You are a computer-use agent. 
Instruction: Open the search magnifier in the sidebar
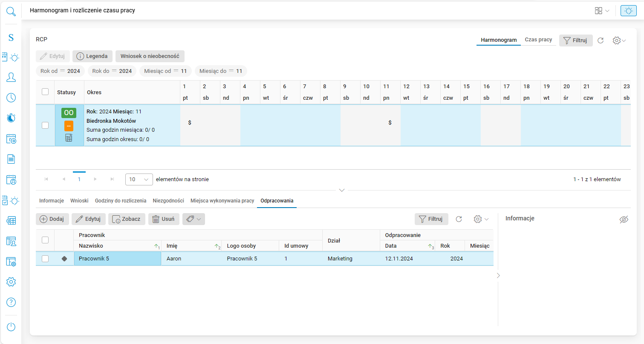(x=11, y=11)
